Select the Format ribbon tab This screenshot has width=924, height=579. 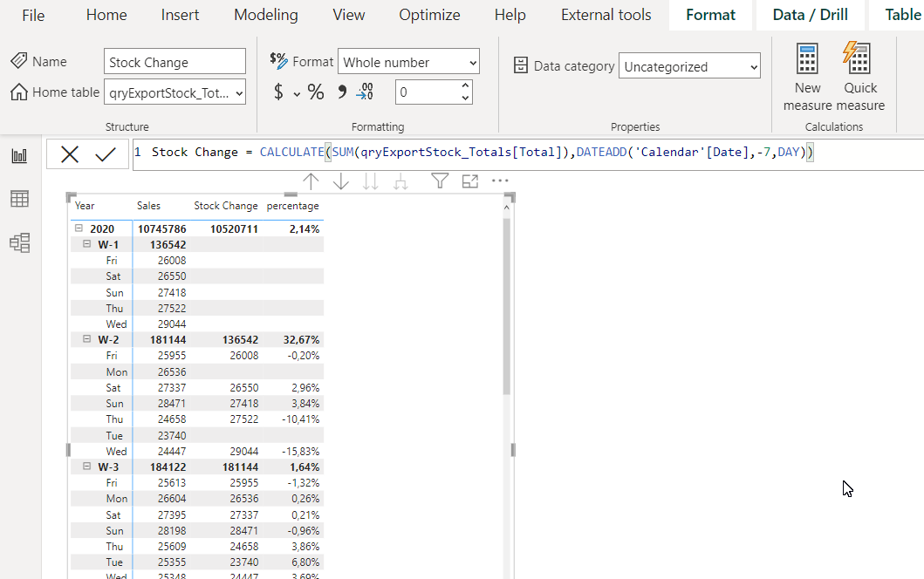click(x=711, y=15)
